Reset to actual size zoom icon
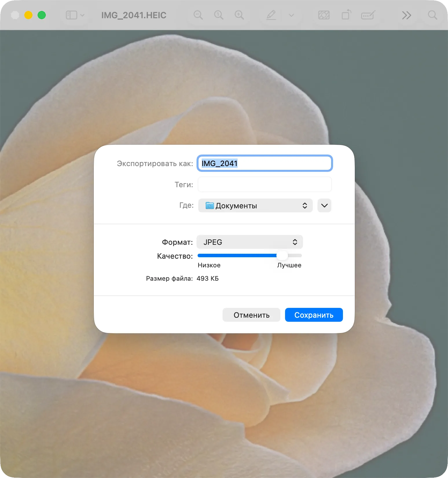The width and height of the screenshot is (448, 478). (x=219, y=15)
